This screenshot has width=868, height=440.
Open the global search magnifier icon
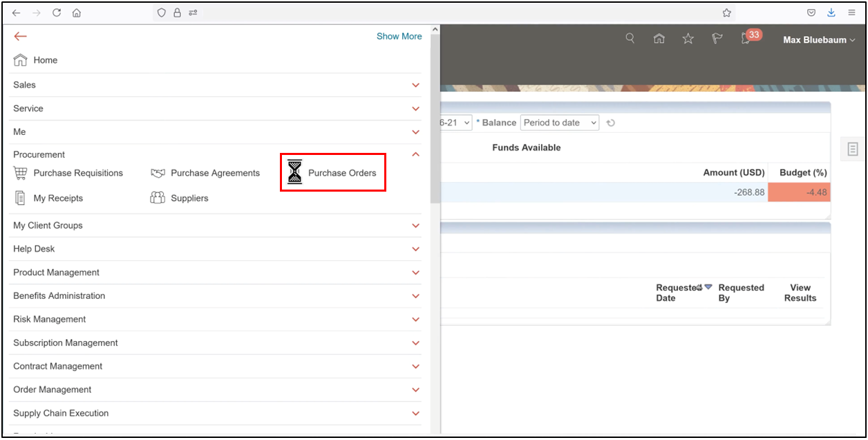point(630,38)
